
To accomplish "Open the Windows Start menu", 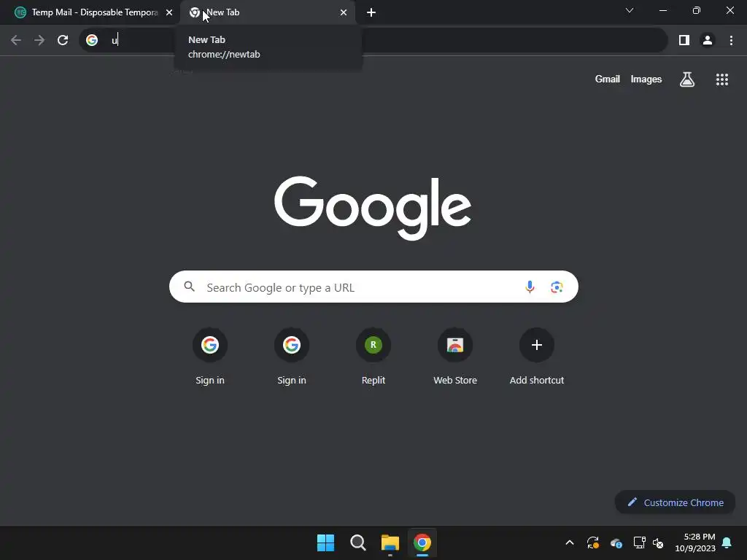I will [326, 542].
